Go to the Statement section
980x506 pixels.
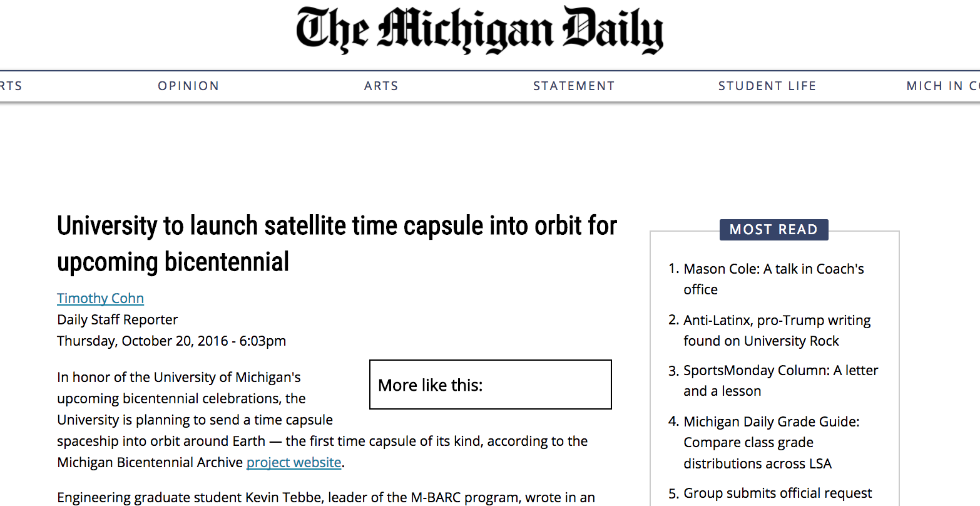point(574,86)
